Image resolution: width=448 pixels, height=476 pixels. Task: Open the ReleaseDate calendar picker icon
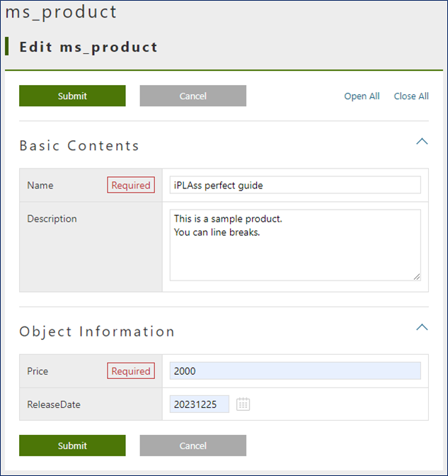(x=243, y=404)
